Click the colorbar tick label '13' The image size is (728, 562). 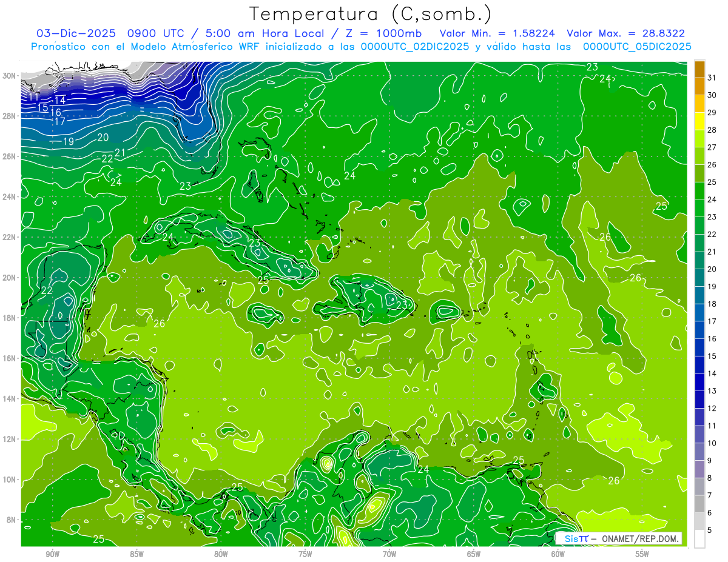(x=712, y=391)
